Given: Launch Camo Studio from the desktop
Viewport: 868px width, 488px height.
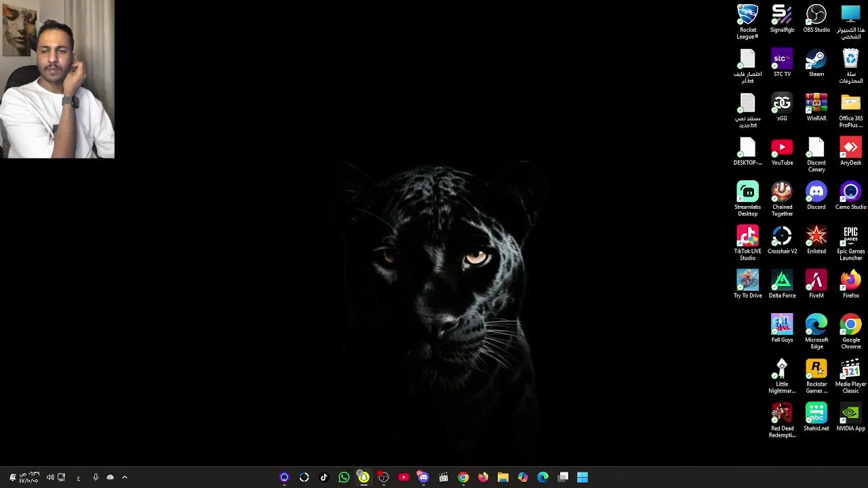Looking at the screenshot, I should coord(850,196).
